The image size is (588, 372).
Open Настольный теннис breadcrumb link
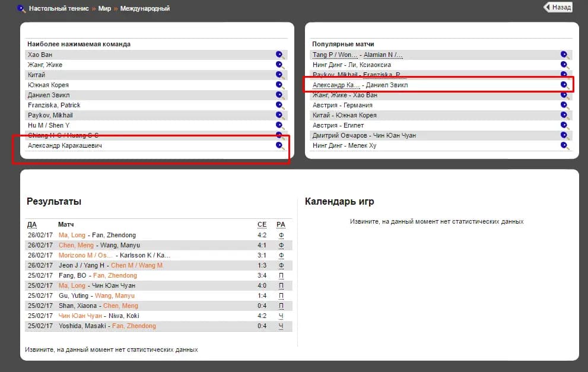click(x=59, y=8)
